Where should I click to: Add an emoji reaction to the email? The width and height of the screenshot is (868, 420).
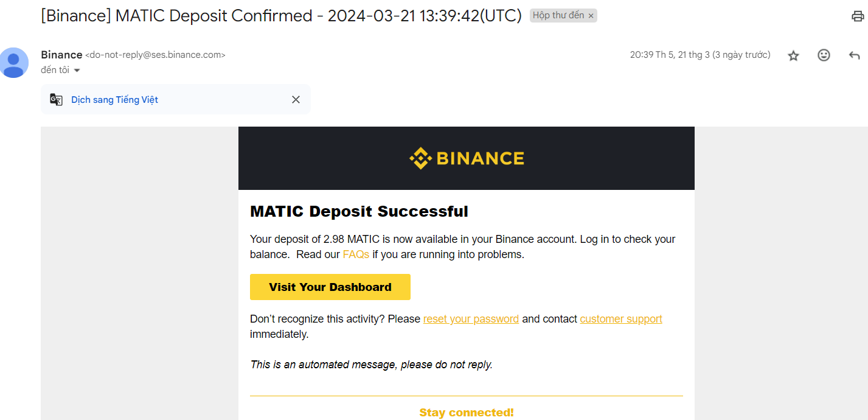click(x=824, y=55)
